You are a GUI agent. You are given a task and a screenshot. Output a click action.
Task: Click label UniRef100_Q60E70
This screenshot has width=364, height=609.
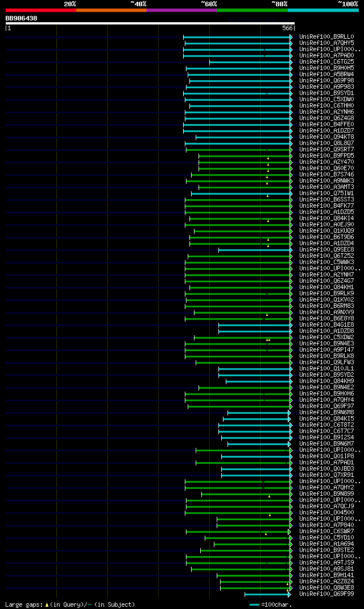click(326, 168)
